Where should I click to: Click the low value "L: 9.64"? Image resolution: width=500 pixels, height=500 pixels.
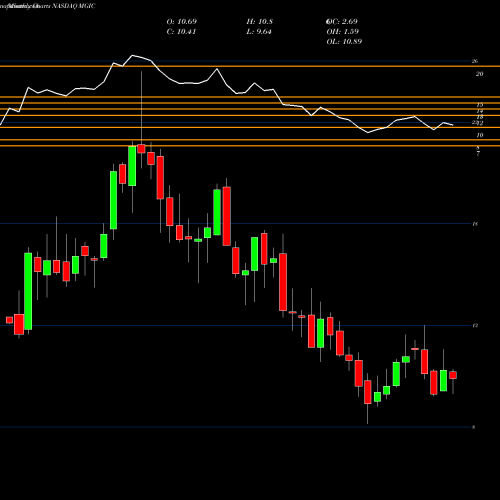pyautogui.click(x=259, y=32)
